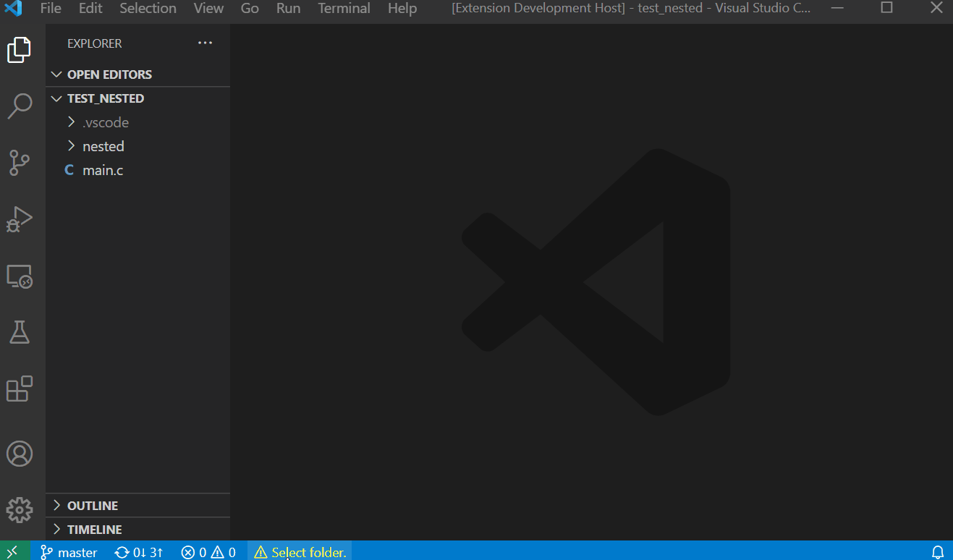
Task: Open the Testing flask icon view
Action: [x=20, y=333]
